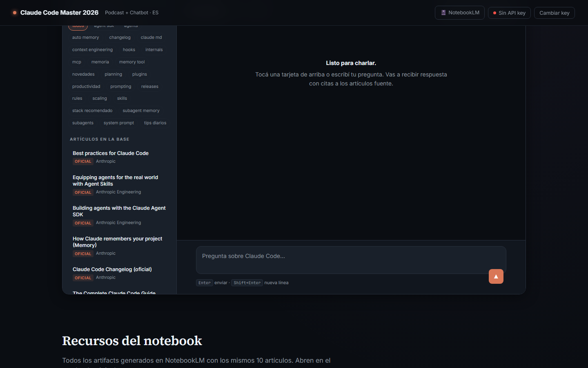Select the changelog tag
The height and width of the screenshot is (368, 588).
point(120,37)
